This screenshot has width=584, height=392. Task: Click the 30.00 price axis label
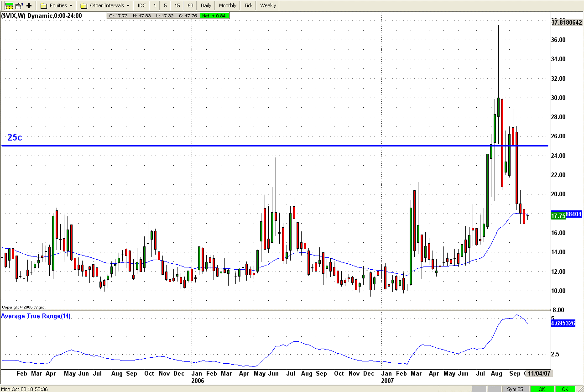pos(558,98)
